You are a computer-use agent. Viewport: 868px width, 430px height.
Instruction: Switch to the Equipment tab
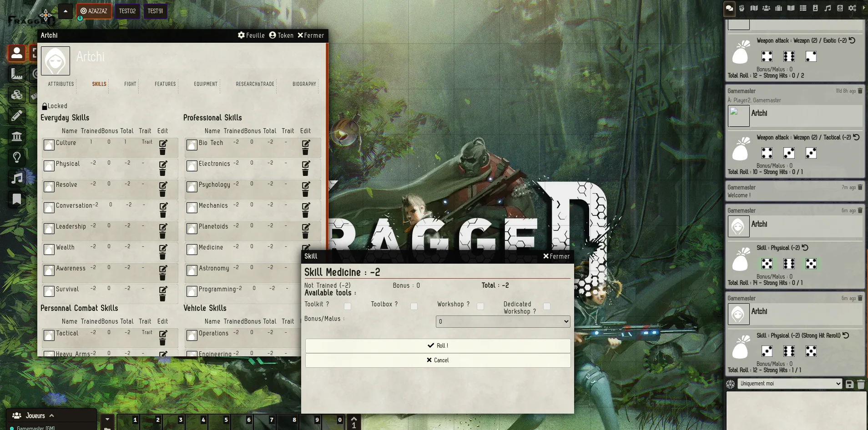click(x=206, y=84)
